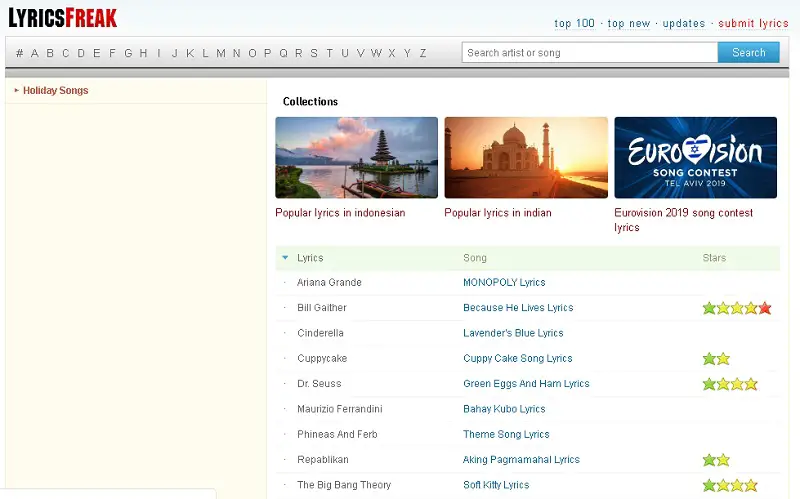The image size is (800, 499).
Task: Browse artists starting with letter E
Action: [x=96, y=53]
